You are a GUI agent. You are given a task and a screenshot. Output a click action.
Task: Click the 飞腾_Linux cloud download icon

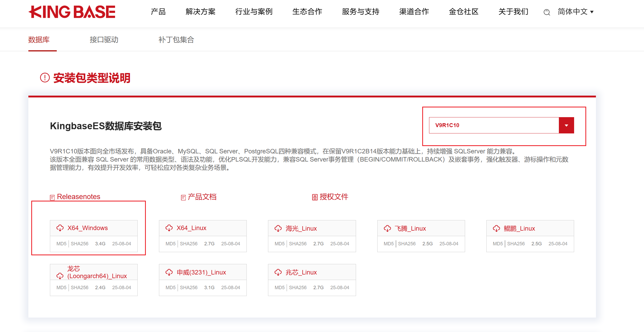tap(387, 229)
